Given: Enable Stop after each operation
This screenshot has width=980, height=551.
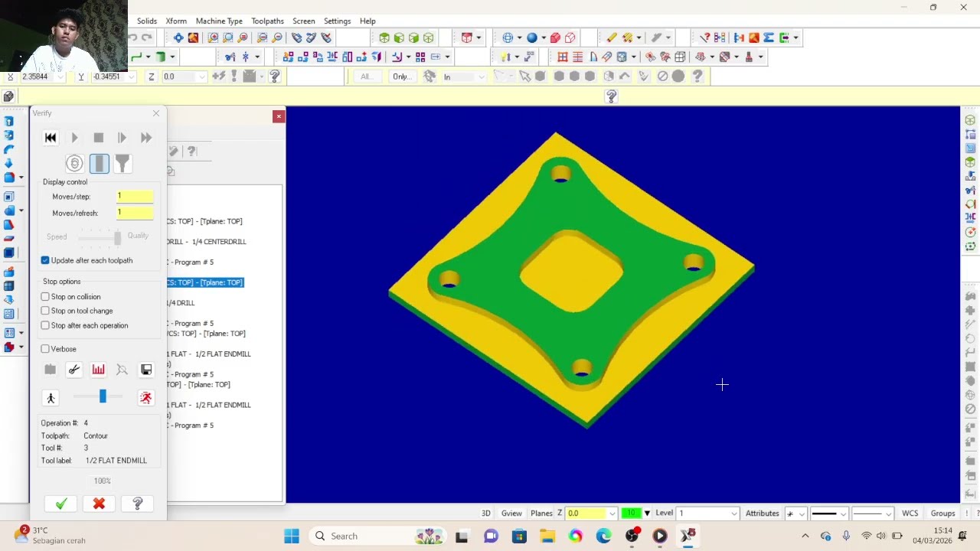Looking at the screenshot, I should coord(45,325).
